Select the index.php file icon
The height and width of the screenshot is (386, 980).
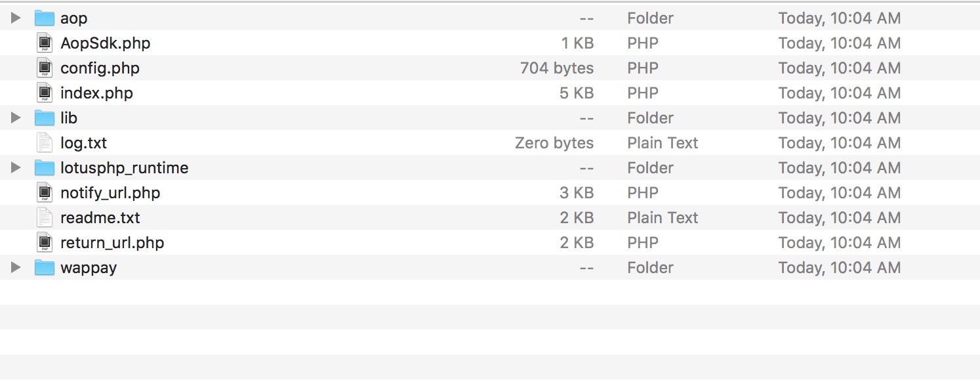tap(44, 93)
